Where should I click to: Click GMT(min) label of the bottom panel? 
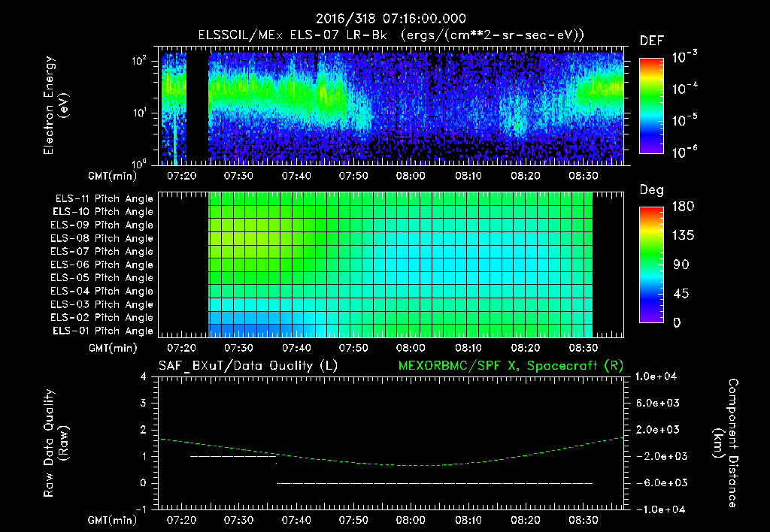(113, 520)
